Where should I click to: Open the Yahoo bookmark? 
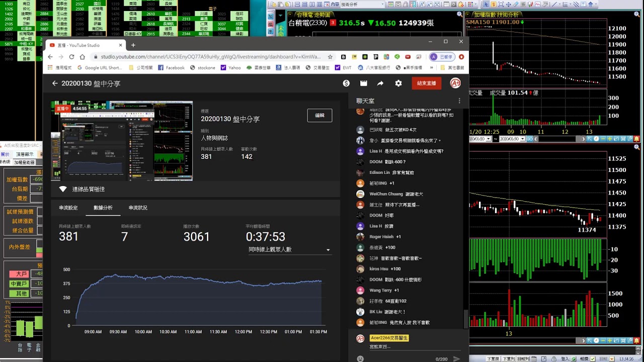[x=231, y=67]
